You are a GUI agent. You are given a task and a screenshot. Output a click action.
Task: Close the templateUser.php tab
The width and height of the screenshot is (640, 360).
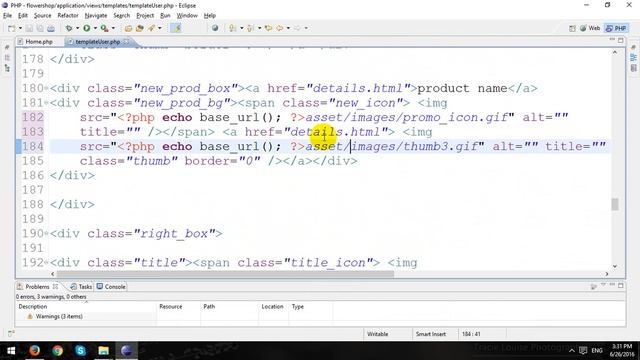[127, 42]
